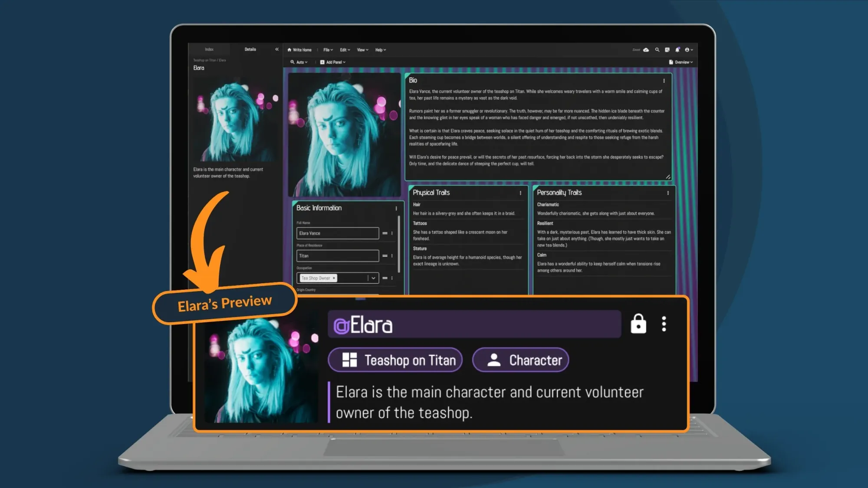Click the Full Name input field

[x=337, y=233]
